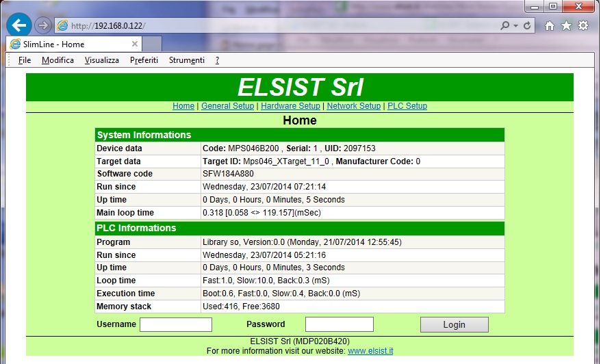
Task: Open the Strumenti menu
Action: (187, 60)
